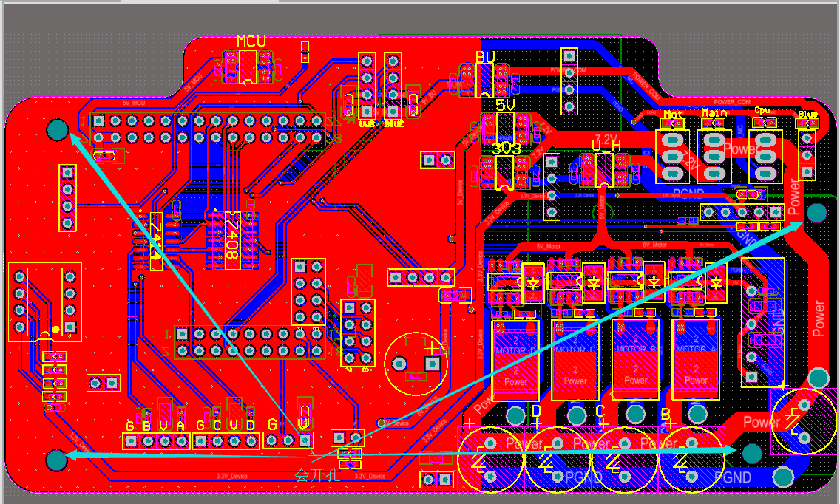840x504 pixels.
Task: Select the 7414 chip footprint
Action: (156, 241)
